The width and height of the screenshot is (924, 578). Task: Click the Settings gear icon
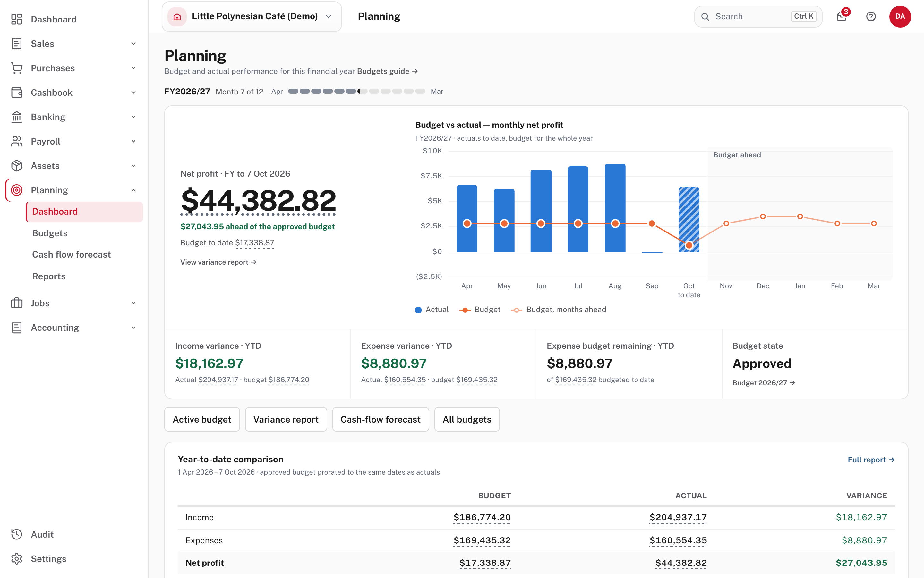pyautogui.click(x=16, y=559)
